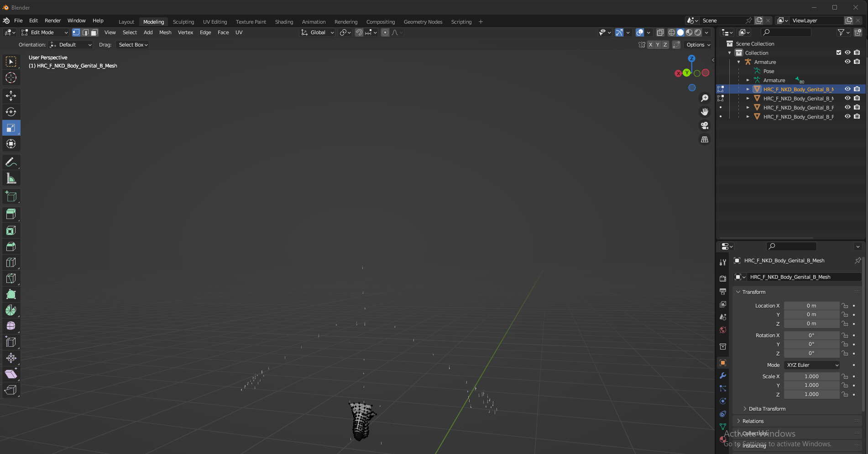Hide the Armature object in outliner

847,62
